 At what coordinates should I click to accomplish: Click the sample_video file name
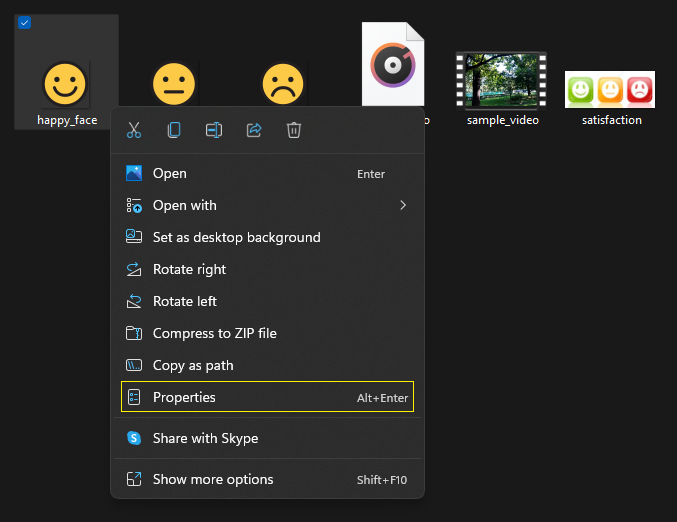pyautogui.click(x=503, y=120)
